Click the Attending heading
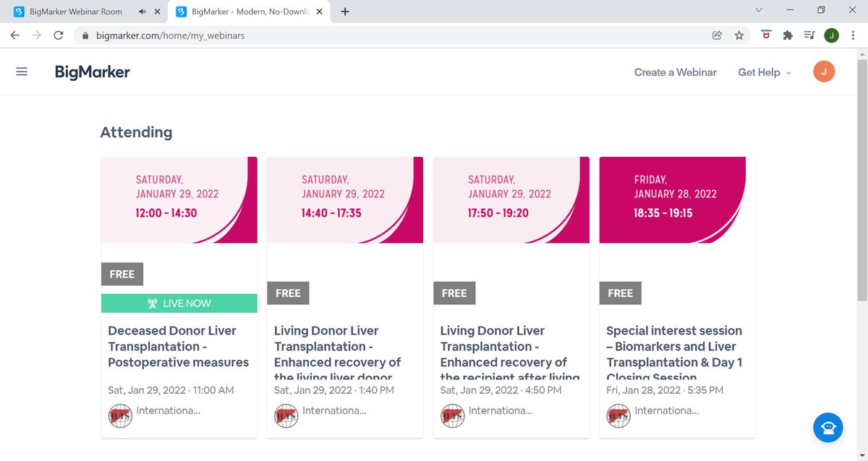The height and width of the screenshot is (461, 868). point(136,132)
